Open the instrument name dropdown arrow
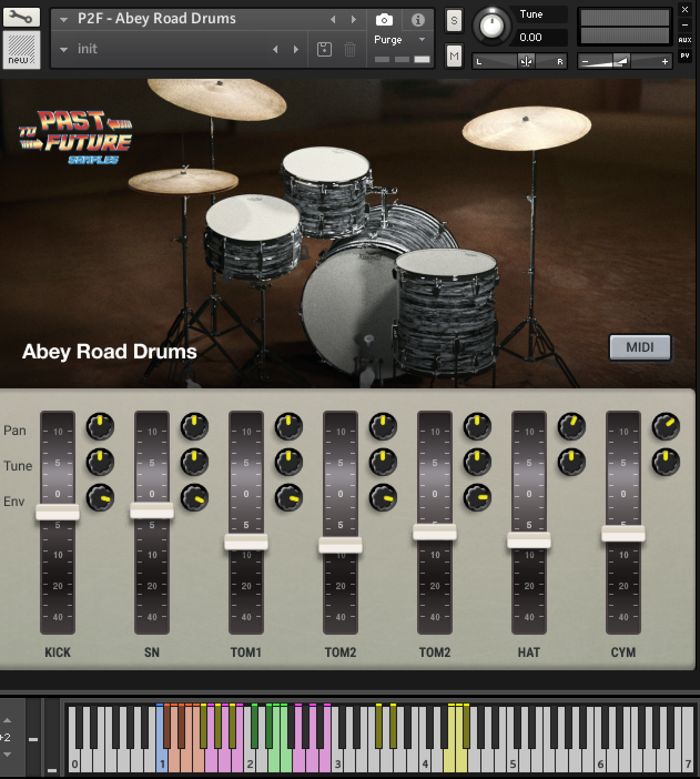Image resolution: width=700 pixels, height=779 pixels. click(x=64, y=20)
